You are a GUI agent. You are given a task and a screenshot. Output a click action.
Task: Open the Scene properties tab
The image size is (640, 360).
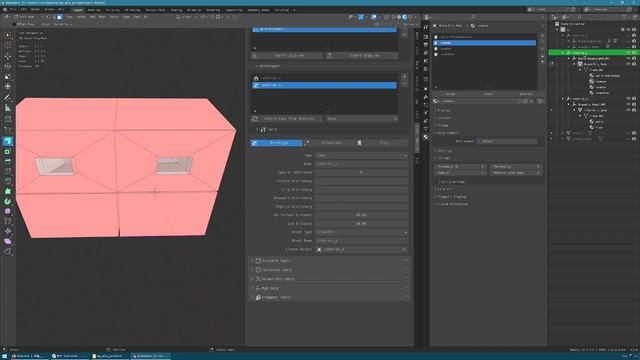point(426,60)
